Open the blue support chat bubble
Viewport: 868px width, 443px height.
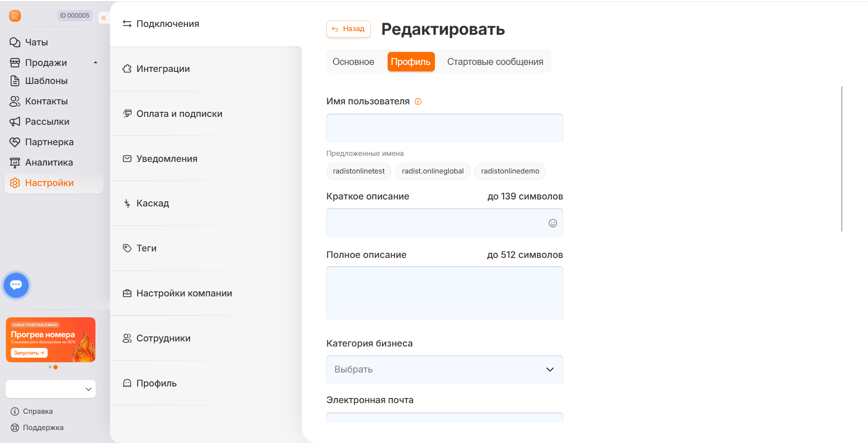[x=16, y=285]
